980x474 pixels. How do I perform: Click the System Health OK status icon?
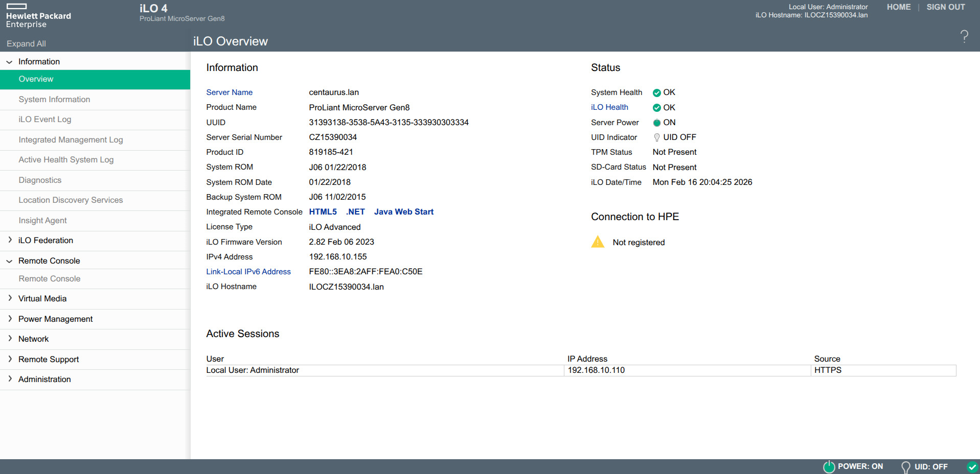click(656, 93)
